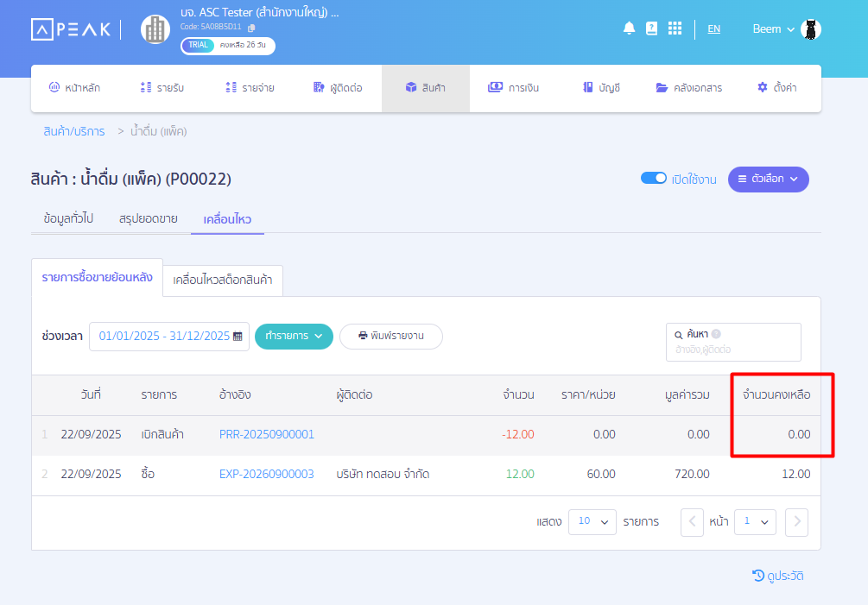Image resolution: width=868 pixels, height=605 pixels.
Task: Open the page number dropdown
Action: (x=755, y=522)
